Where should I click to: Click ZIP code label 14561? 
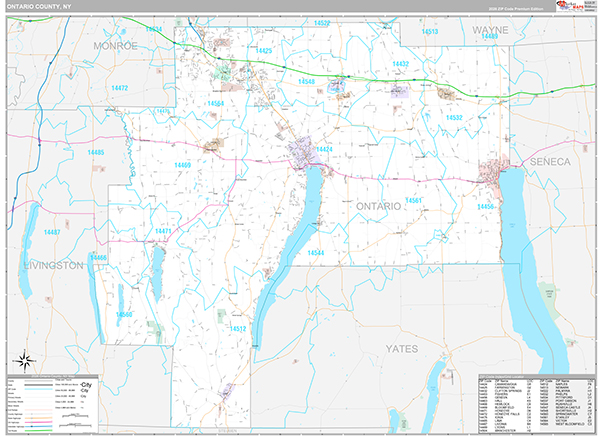pyautogui.click(x=413, y=200)
